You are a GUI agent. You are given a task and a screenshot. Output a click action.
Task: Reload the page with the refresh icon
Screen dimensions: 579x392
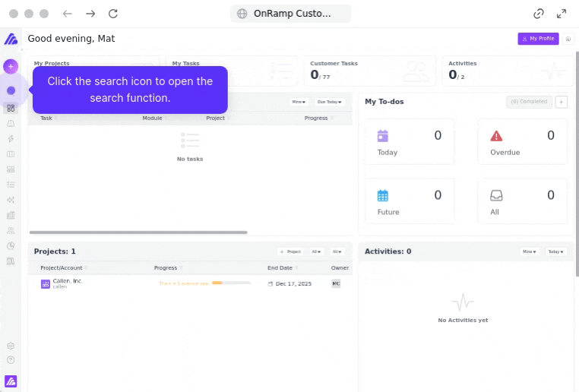113,14
